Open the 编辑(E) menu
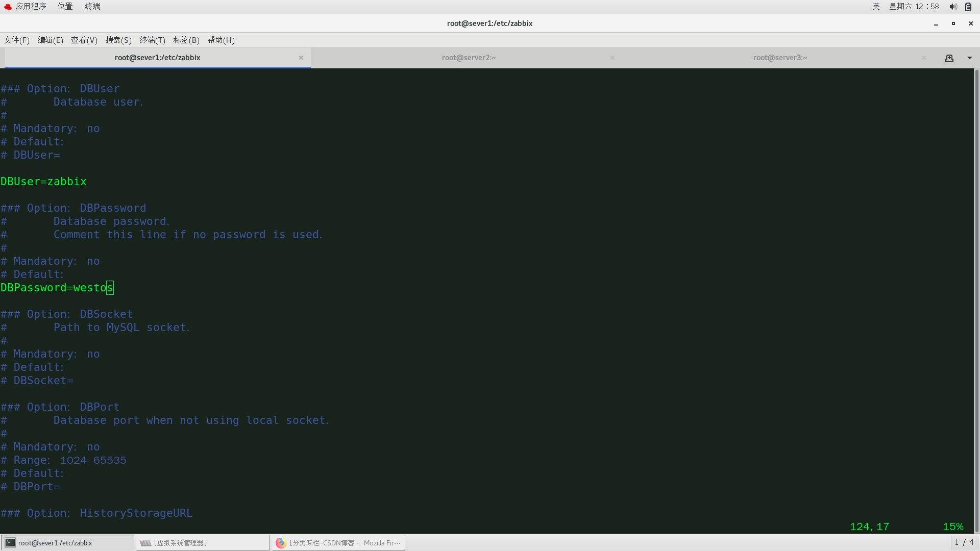 (x=51, y=40)
